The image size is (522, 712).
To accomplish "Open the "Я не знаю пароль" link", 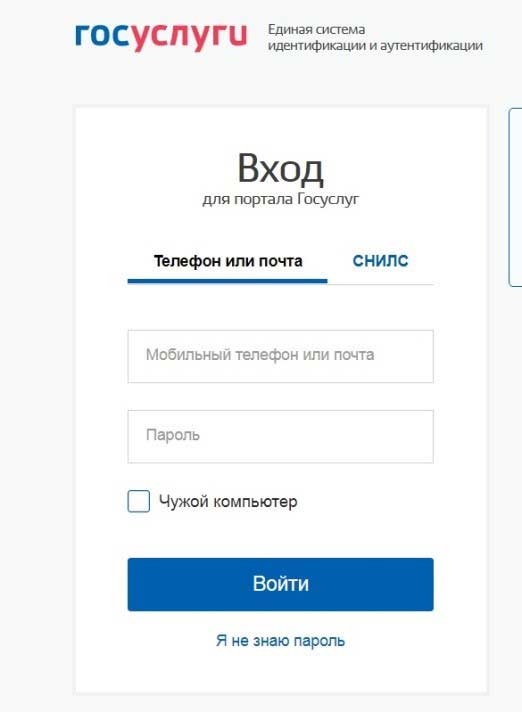I will click(x=281, y=641).
